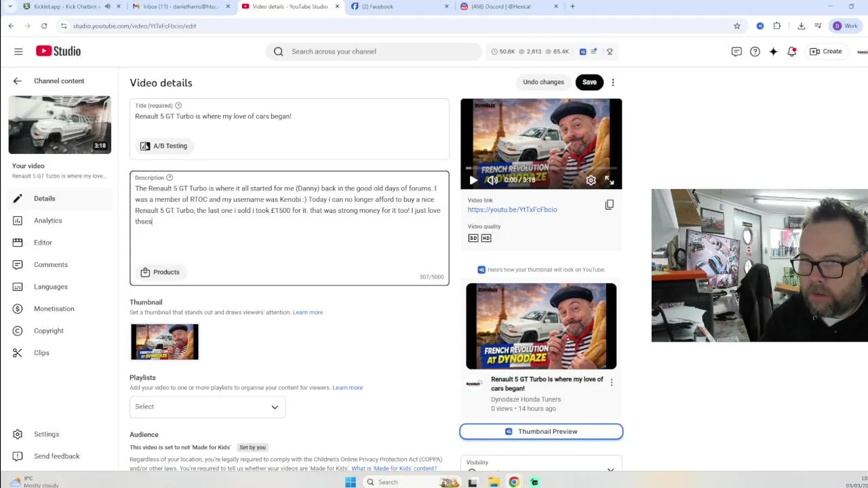
Task: Click the video thumbnail in left sidebar
Action: tap(60, 125)
